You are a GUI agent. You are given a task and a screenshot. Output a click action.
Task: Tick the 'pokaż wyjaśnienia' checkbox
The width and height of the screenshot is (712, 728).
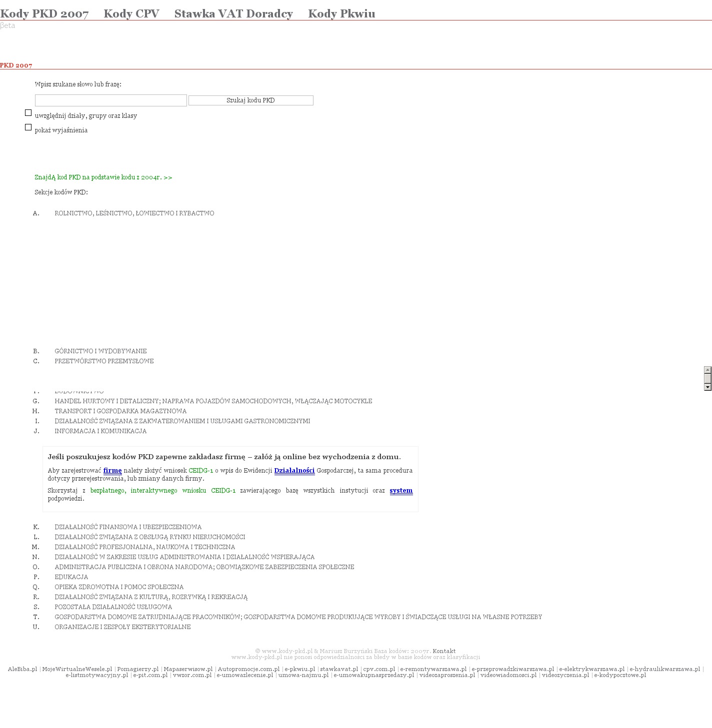(28, 127)
